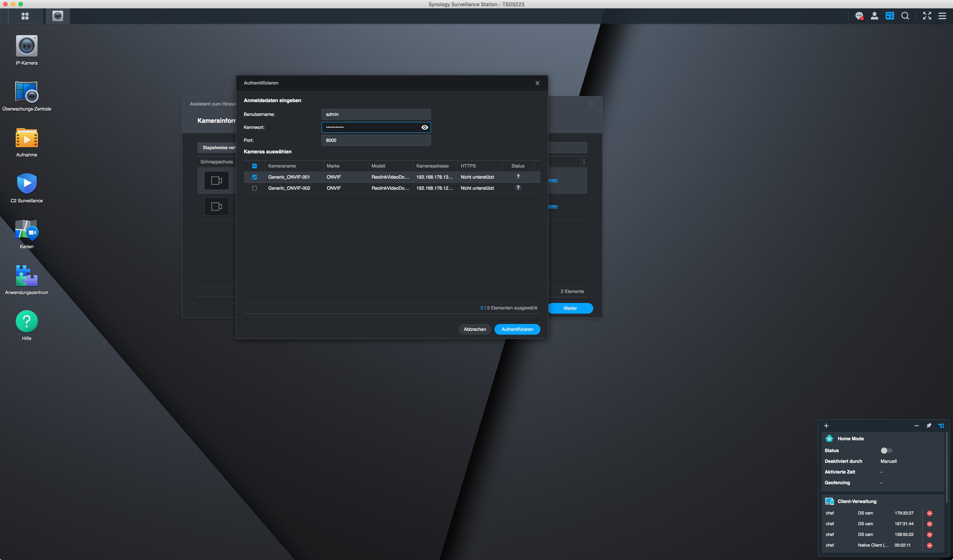The image size is (953, 560).
Task: Toggle the Home Mode status switch
Action: click(x=886, y=450)
